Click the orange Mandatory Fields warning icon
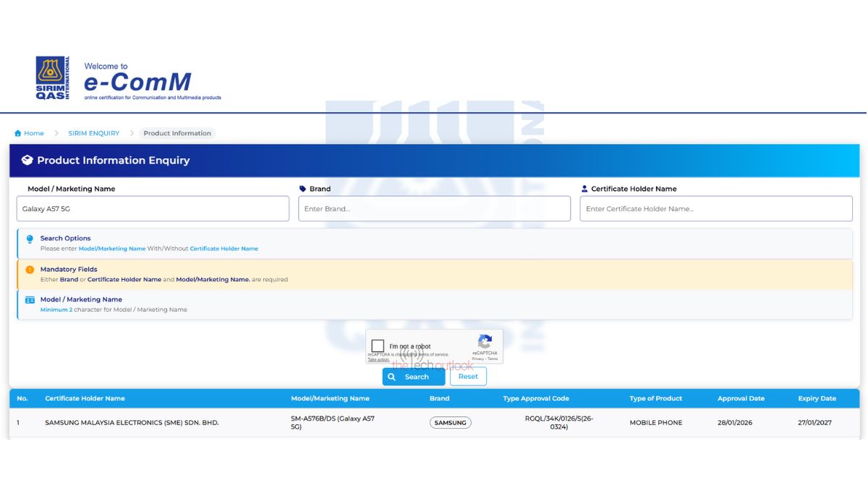 [x=30, y=270]
